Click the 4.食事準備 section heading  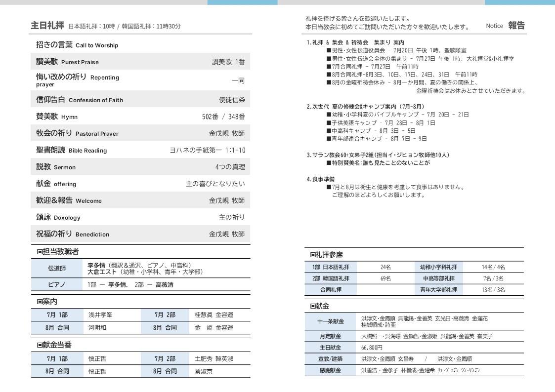pos(321,179)
